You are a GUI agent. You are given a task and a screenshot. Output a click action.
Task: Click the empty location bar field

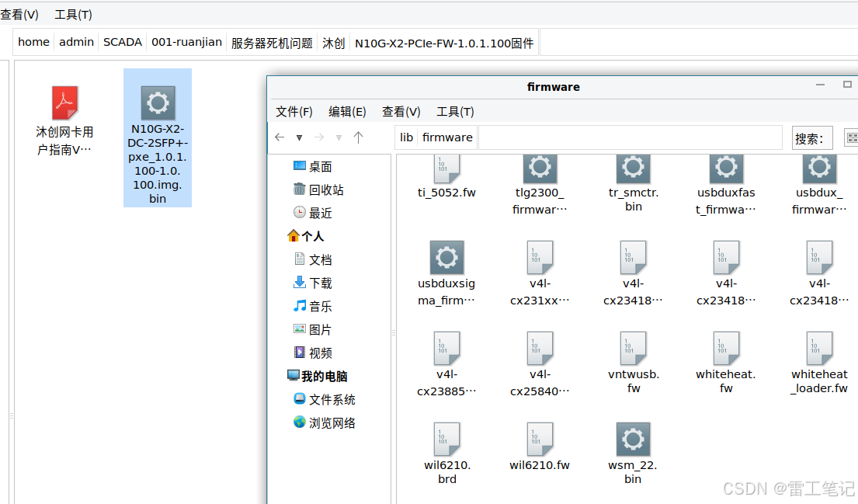click(x=630, y=137)
